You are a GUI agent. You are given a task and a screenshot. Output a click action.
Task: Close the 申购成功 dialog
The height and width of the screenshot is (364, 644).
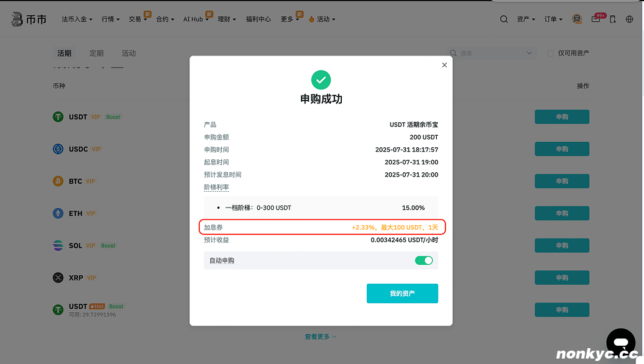(x=444, y=65)
